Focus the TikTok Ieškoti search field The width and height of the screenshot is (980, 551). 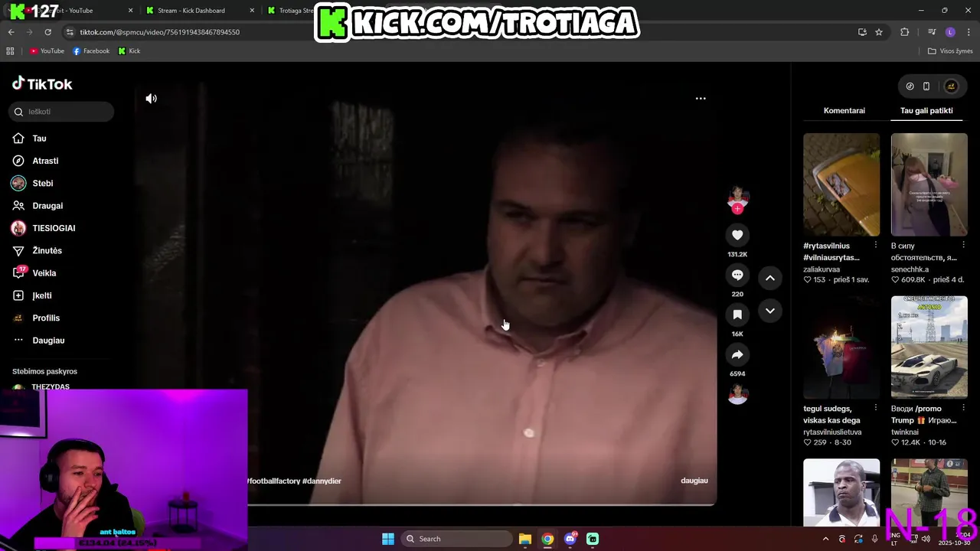61,112
